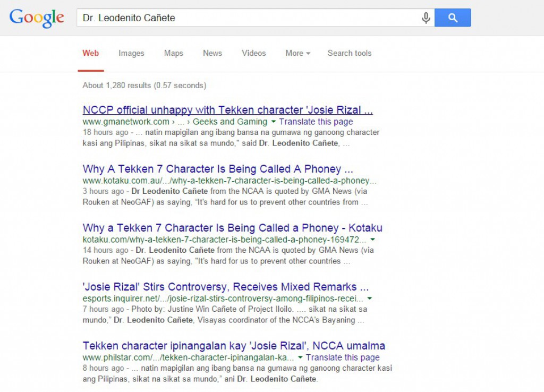Screen dimensions: 544x392
Task: Click the www.kotaku.com.au green URL
Action: (x=229, y=181)
